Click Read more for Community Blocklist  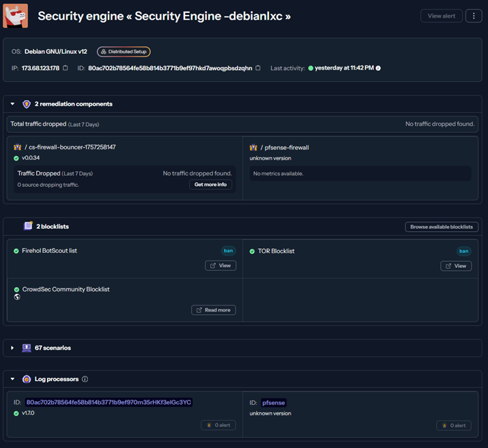(214, 310)
